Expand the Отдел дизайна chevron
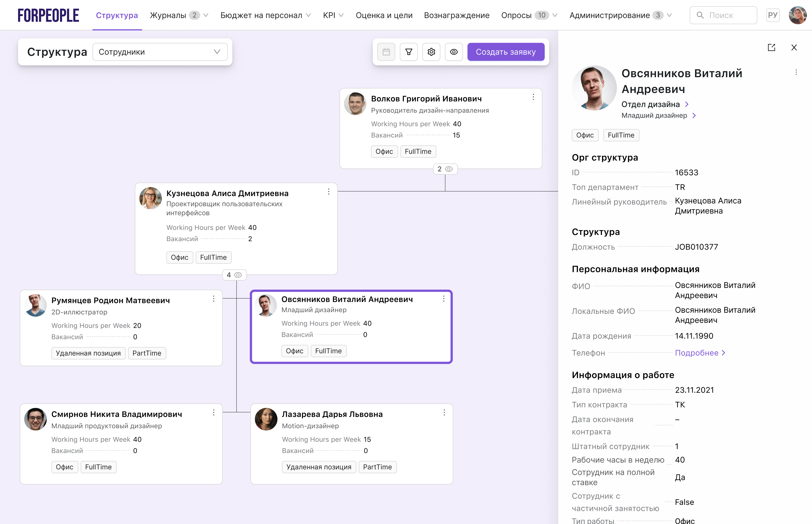Image resolution: width=812 pixels, height=524 pixels. click(x=687, y=105)
